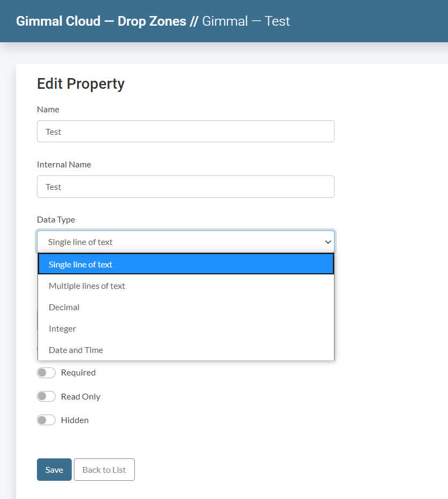
Task: Enable the Required toggle switch
Action: (47, 373)
